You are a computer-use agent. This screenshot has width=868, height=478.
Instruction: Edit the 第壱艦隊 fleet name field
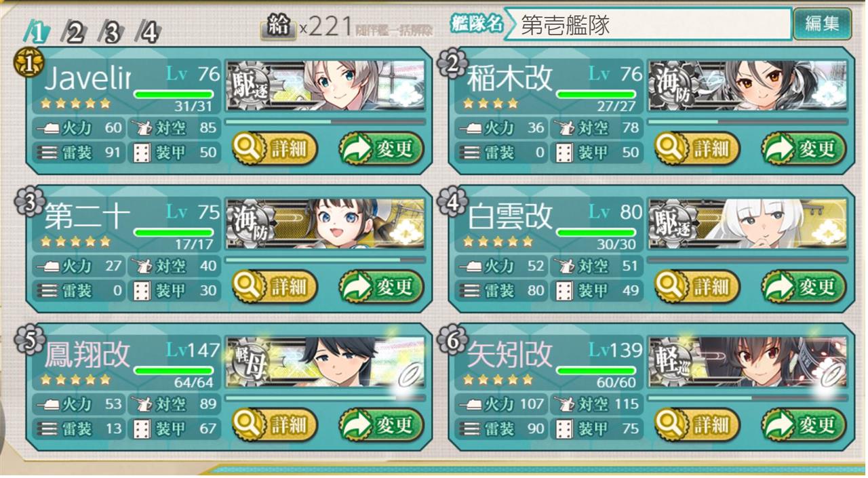(x=648, y=24)
